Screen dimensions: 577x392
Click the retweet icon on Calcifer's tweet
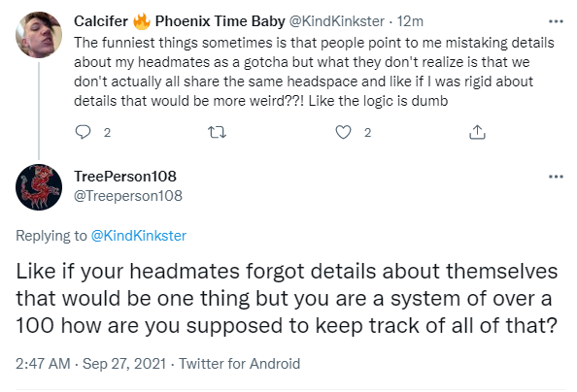tap(217, 132)
